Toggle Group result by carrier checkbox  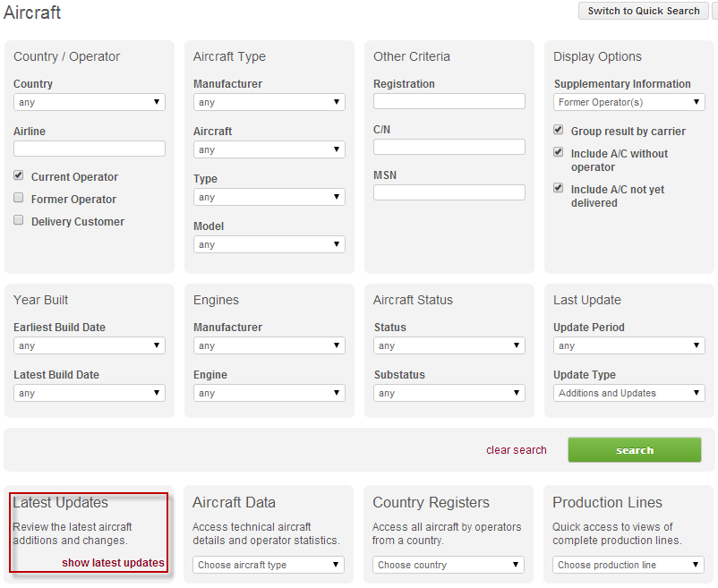click(x=559, y=131)
